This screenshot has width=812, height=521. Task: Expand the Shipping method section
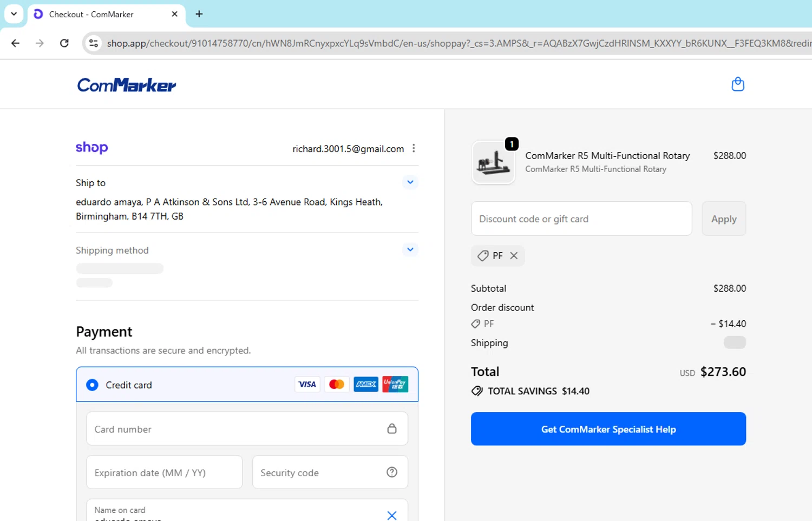click(410, 249)
